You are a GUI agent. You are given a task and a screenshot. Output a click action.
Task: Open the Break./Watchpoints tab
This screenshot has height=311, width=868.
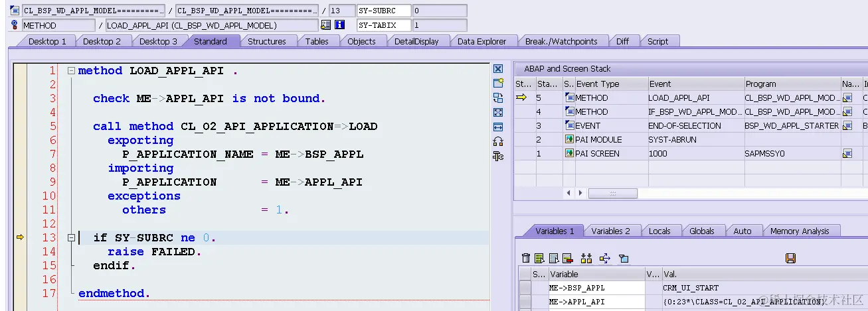pos(561,41)
